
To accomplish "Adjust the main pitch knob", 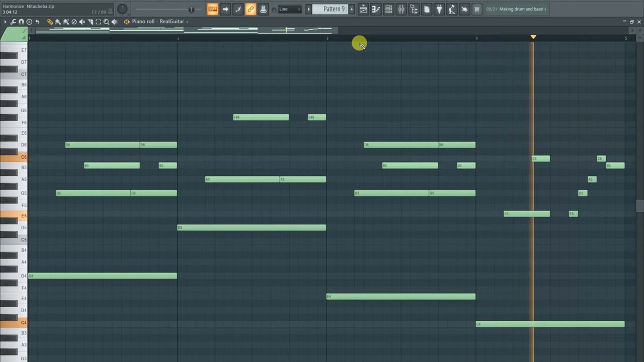I will pyautogui.click(x=122, y=9).
